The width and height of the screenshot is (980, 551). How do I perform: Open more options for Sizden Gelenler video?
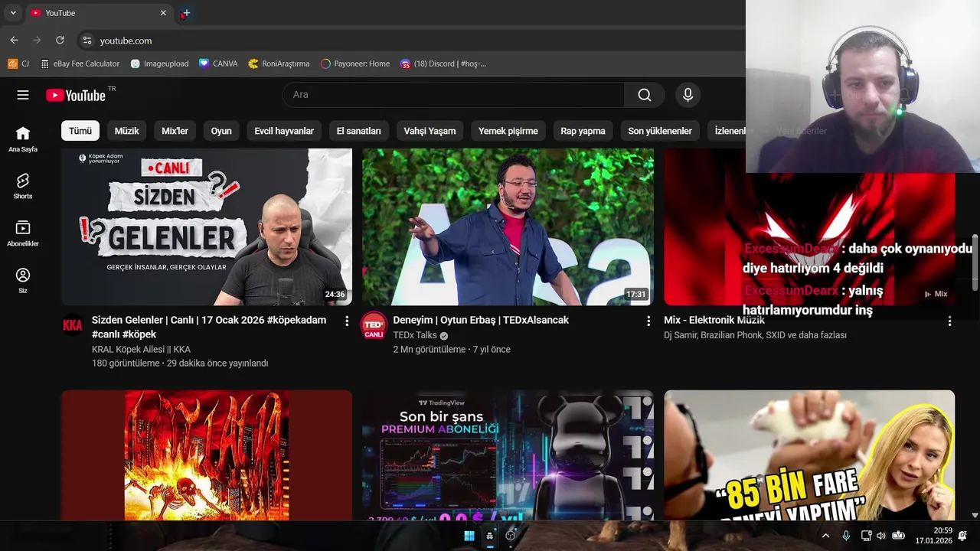347,321
